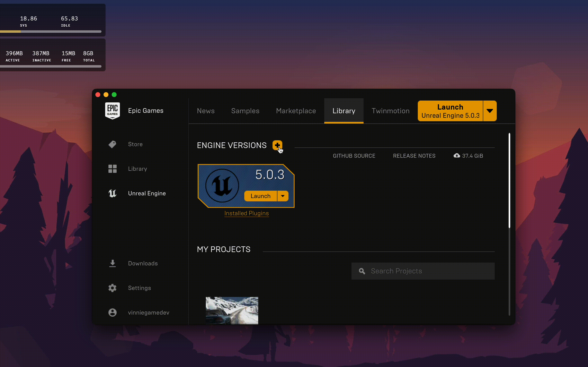Open the RELEASE NOTES link

(x=414, y=156)
